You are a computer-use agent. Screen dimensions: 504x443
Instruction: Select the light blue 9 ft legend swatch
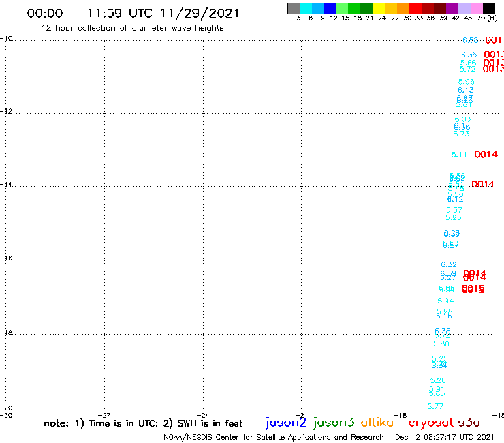click(x=317, y=8)
